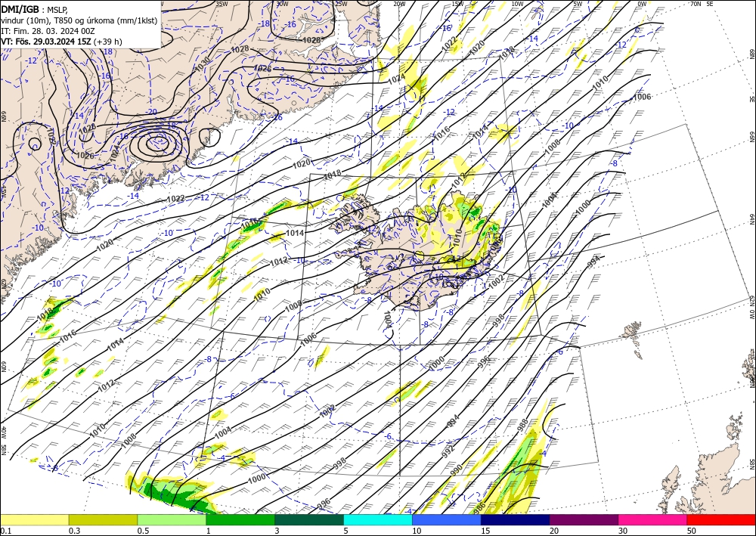Screen dimensions: 756x536
Task: Click the red 50+ legend swatch
Action: coord(721,519)
